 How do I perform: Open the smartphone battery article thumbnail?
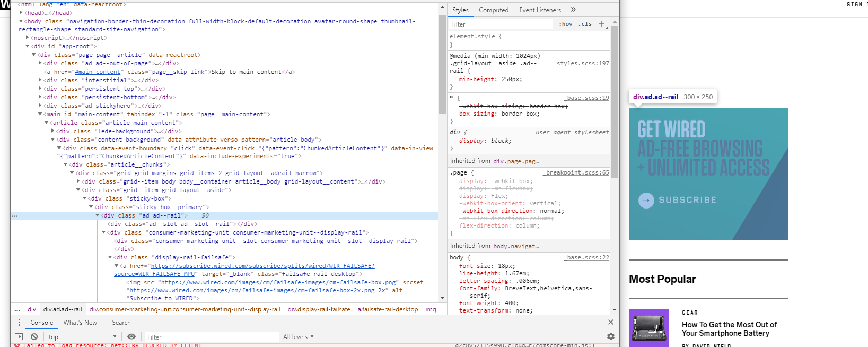650,328
